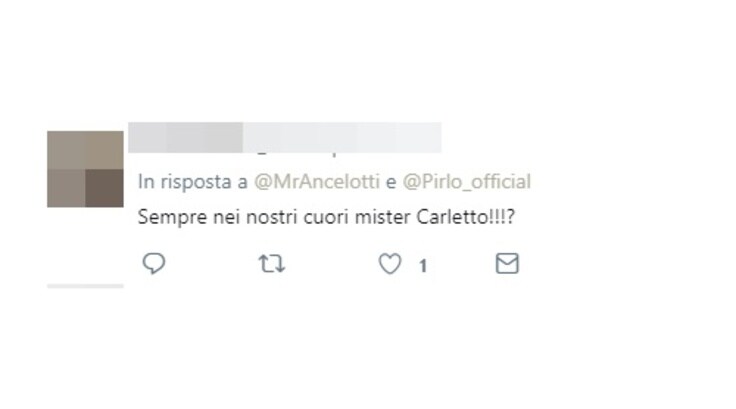This screenshot has height=409, width=736.
Task: Toggle the heart to favorite the reply
Action: coord(390,263)
